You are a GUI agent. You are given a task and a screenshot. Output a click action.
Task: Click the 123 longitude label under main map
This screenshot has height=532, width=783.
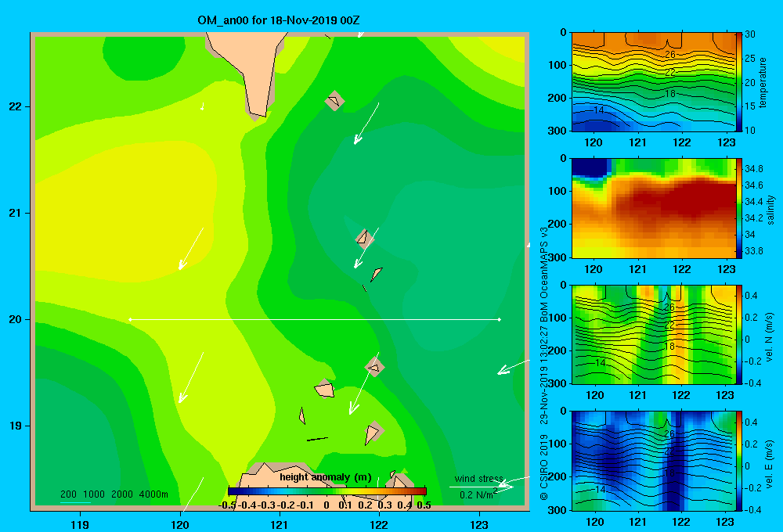tap(479, 524)
